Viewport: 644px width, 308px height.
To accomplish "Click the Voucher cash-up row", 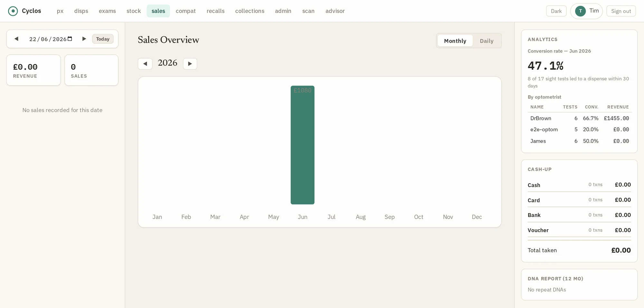I will pyautogui.click(x=579, y=230).
